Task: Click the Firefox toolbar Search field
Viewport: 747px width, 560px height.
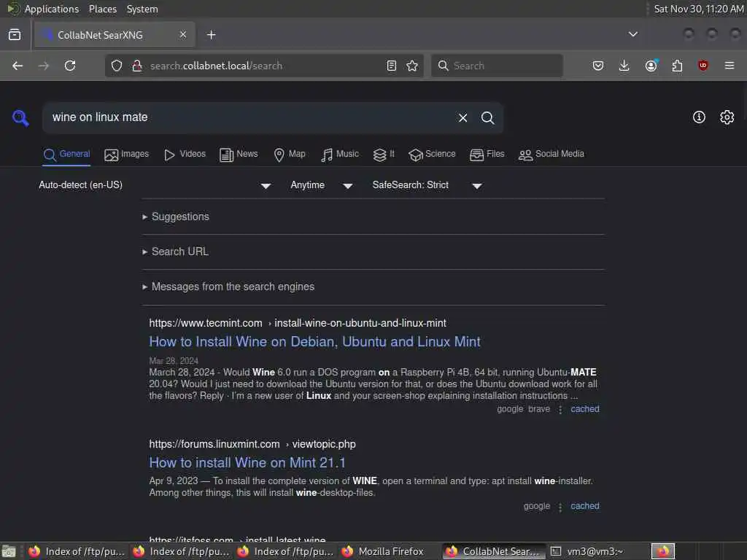Action: [497, 66]
